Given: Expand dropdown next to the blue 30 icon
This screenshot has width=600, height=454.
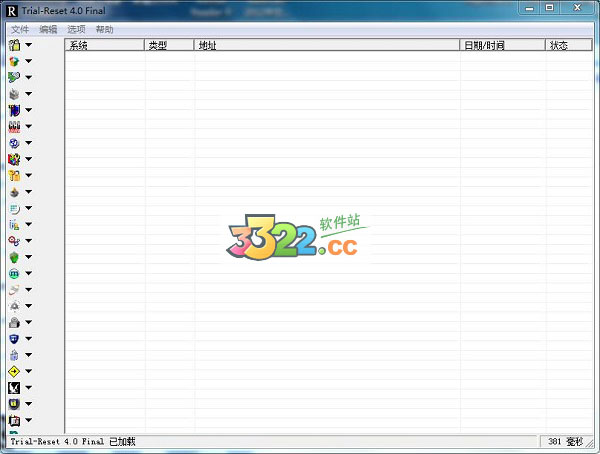Looking at the screenshot, I should 29,142.
